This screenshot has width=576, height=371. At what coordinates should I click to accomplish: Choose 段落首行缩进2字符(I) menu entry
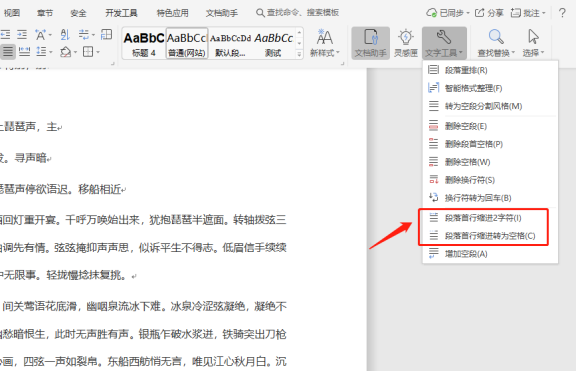tap(490, 218)
